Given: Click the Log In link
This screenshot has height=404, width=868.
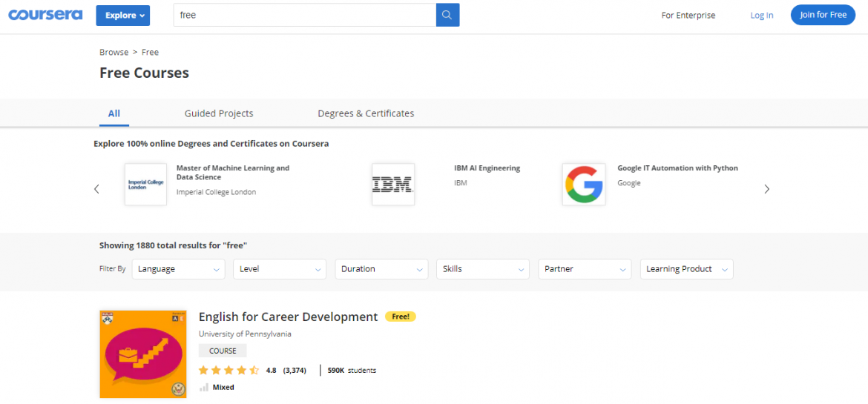Looking at the screenshot, I should pos(762,15).
